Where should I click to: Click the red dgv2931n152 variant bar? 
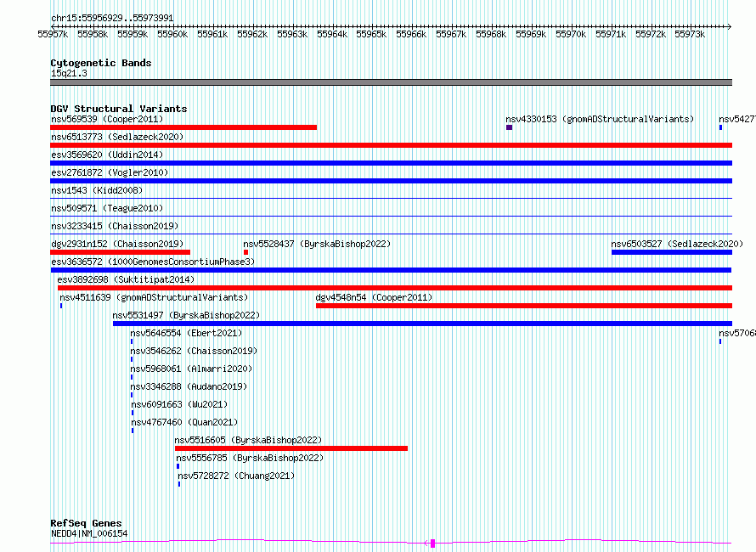tap(120, 252)
